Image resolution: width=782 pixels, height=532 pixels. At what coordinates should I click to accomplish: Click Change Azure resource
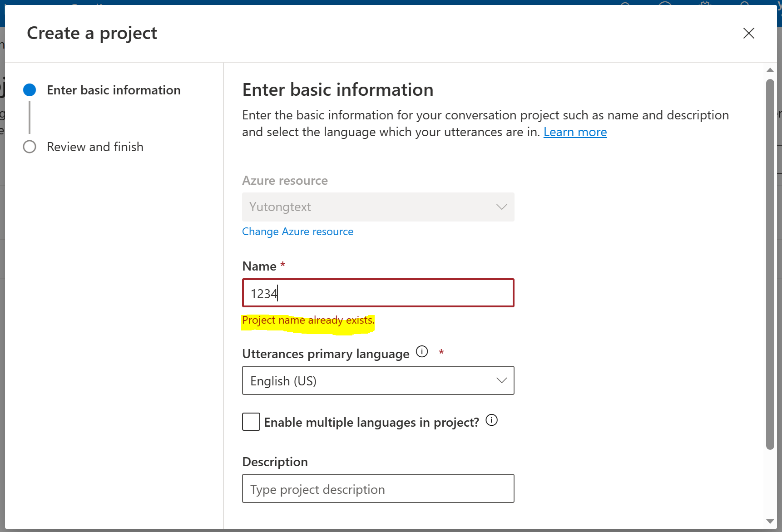click(x=297, y=231)
